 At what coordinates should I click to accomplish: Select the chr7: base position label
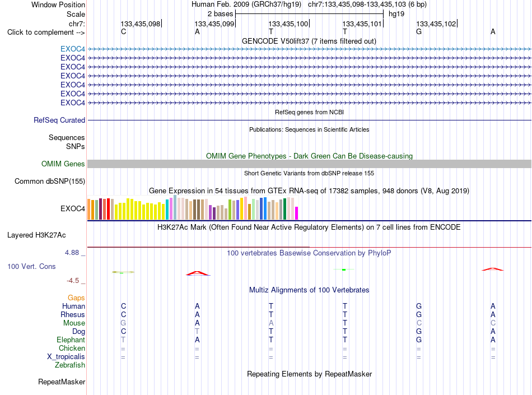77,24
